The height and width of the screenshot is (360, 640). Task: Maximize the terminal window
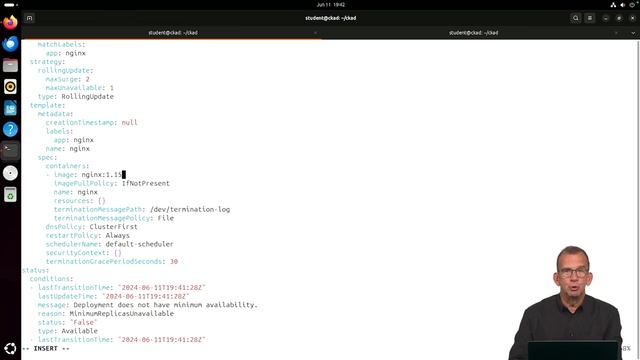tap(619, 18)
